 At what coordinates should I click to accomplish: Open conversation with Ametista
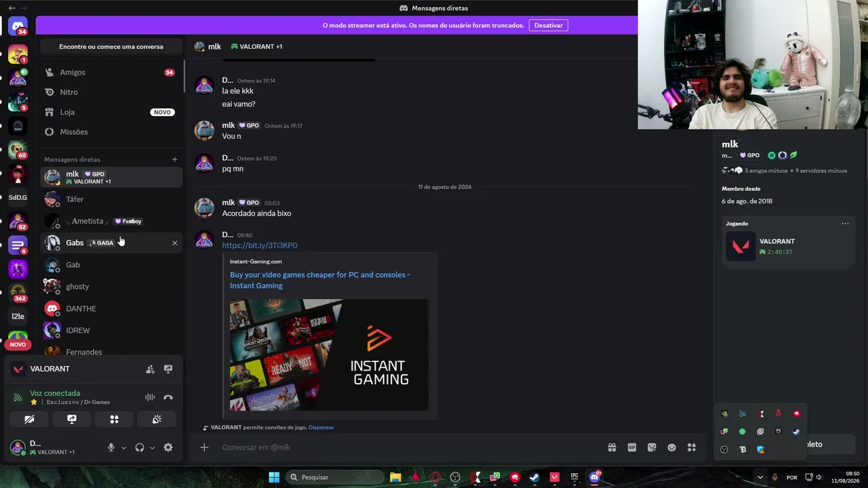point(111,221)
